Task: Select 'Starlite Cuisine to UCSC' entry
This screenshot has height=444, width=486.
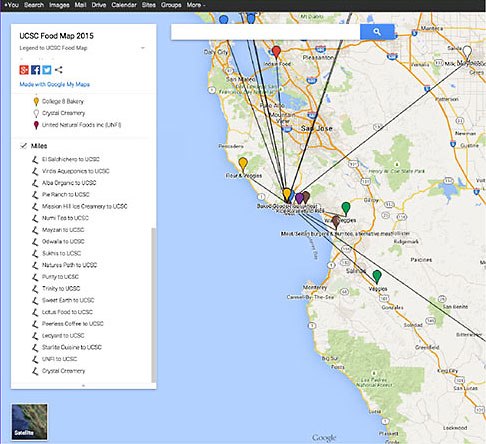Action: (x=72, y=347)
